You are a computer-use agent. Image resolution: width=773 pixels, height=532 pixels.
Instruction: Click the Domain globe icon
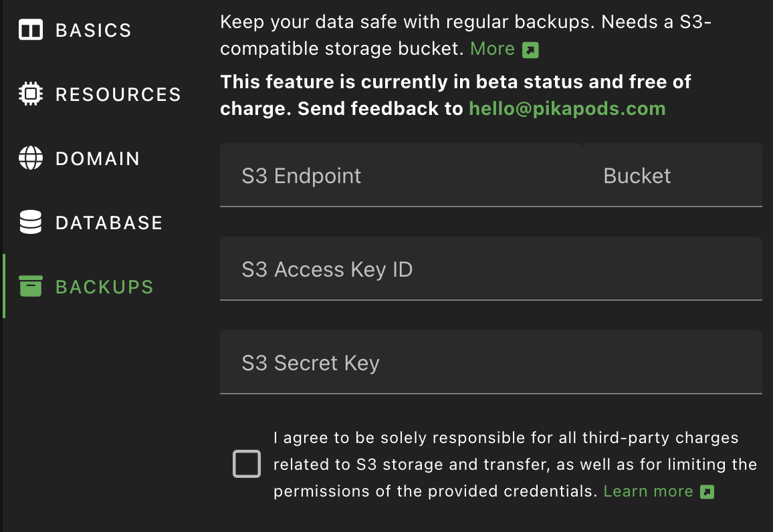pos(31,158)
